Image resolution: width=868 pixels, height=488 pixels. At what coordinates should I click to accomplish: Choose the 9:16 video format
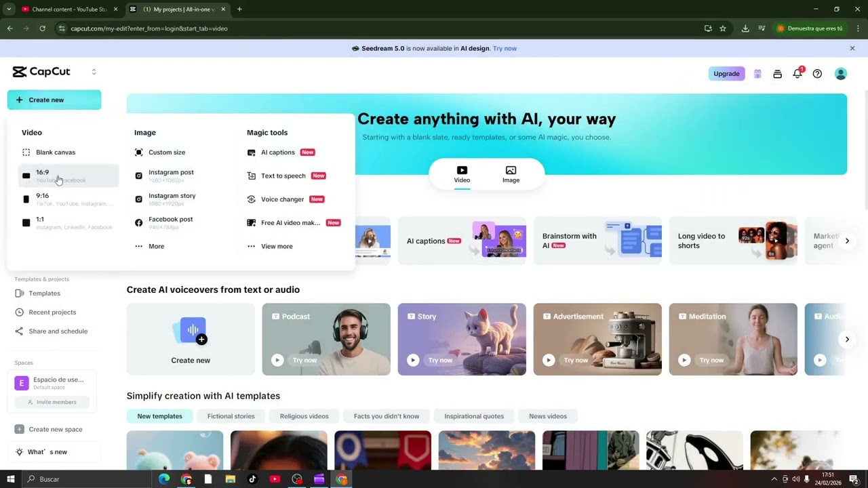[68, 199]
